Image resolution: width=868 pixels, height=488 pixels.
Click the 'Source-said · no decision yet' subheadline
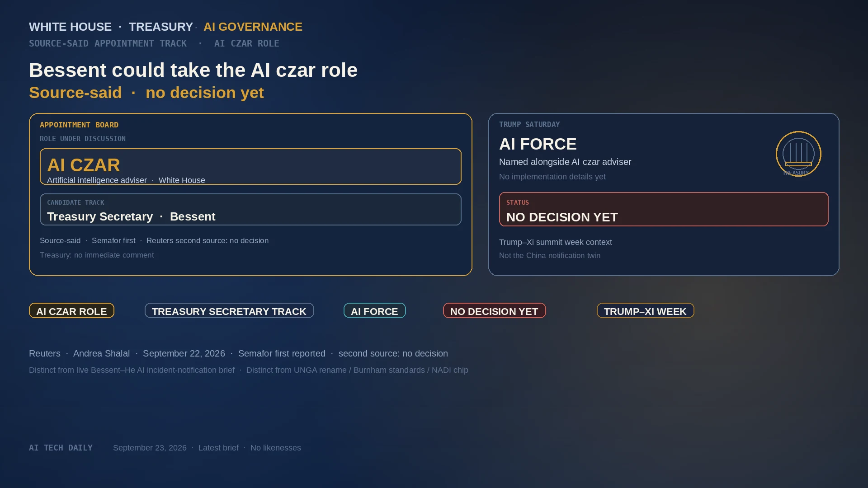146,93
